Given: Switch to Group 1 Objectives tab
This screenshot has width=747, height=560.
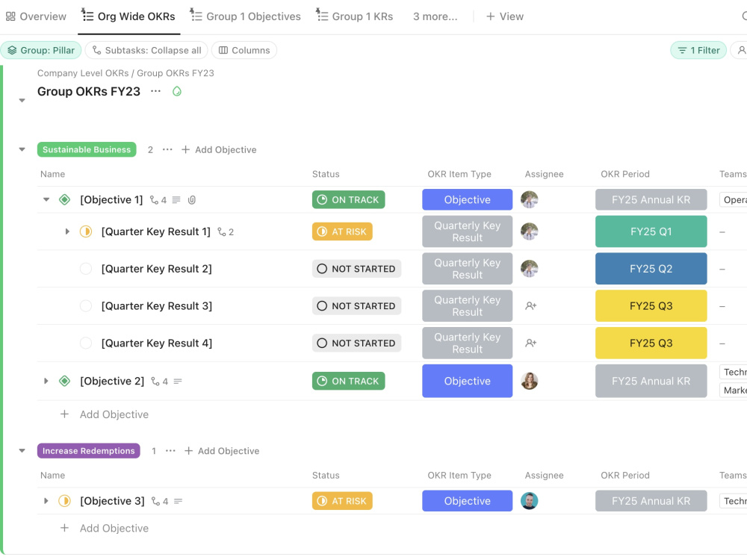Looking at the screenshot, I should [245, 16].
